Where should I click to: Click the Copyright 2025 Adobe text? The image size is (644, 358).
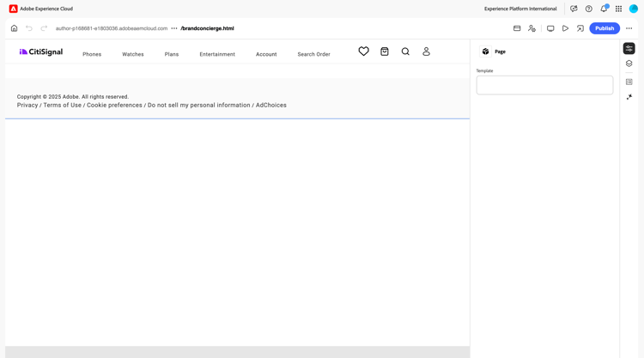[x=73, y=97]
